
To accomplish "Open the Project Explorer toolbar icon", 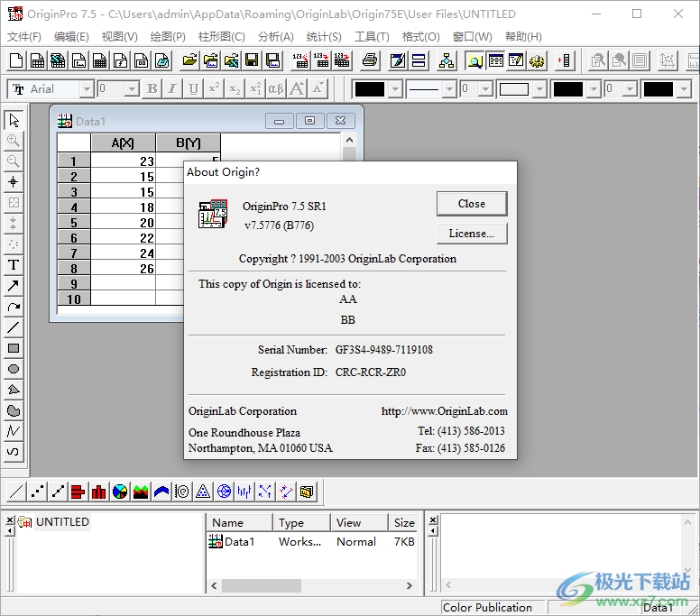I will (x=474, y=60).
